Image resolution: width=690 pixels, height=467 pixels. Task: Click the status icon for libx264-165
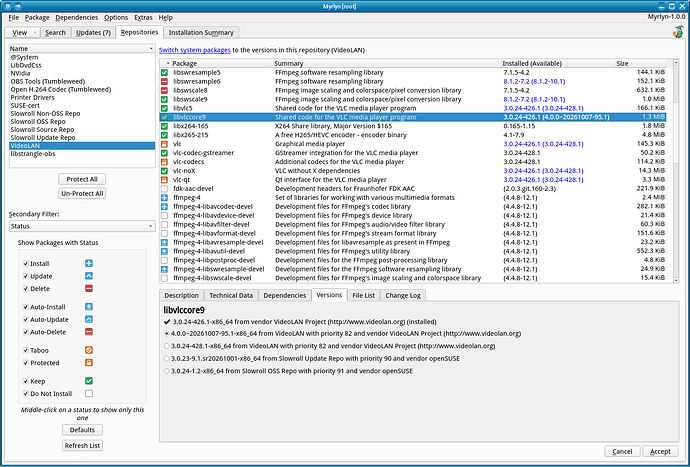coord(164,126)
